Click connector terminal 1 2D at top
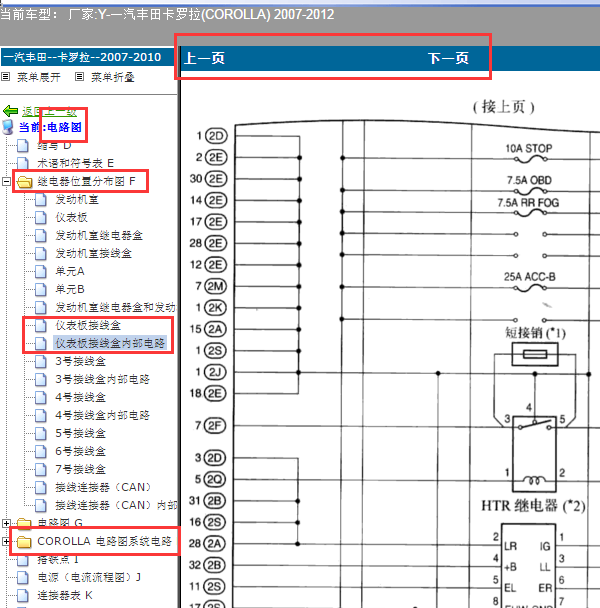The width and height of the screenshot is (600, 608). [212, 136]
